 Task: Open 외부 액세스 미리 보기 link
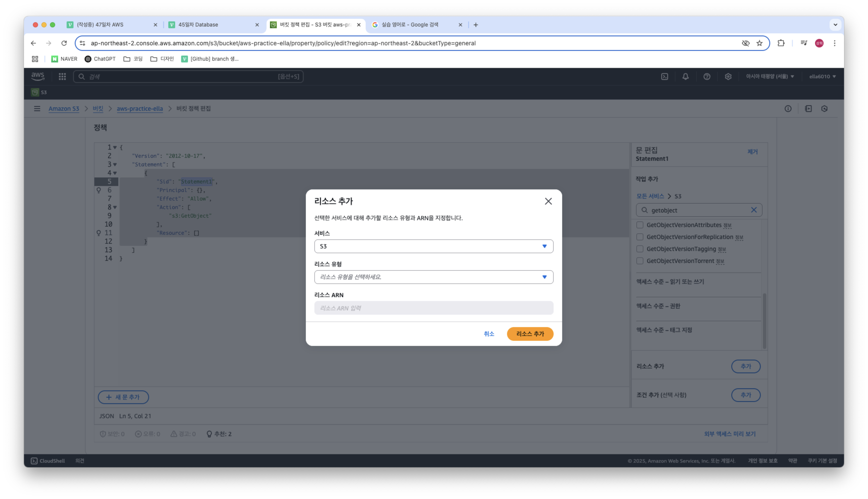(x=729, y=434)
